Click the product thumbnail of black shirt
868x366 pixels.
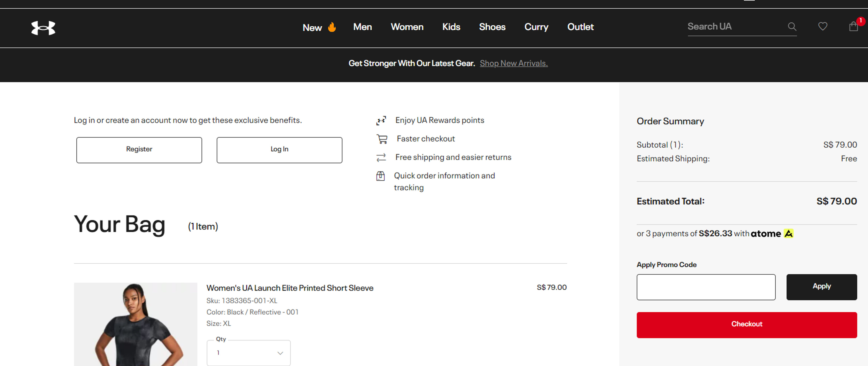click(x=135, y=324)
